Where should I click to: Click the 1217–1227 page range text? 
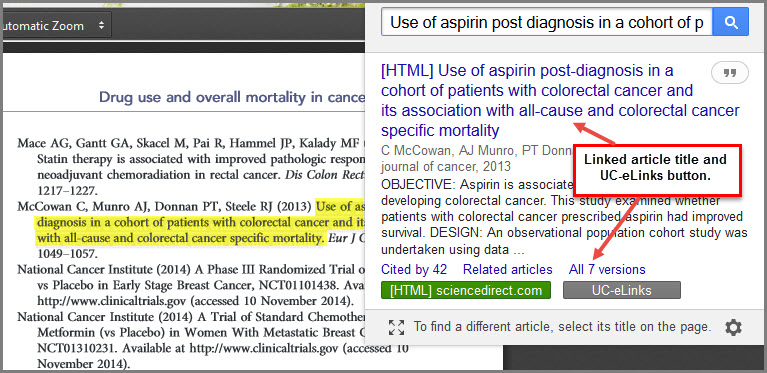(x=68, y=191)
